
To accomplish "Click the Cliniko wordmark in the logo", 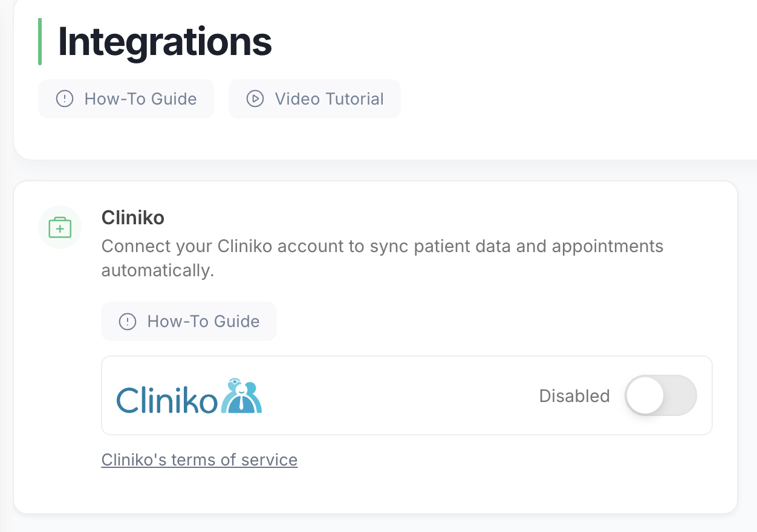I will point(167,399).
